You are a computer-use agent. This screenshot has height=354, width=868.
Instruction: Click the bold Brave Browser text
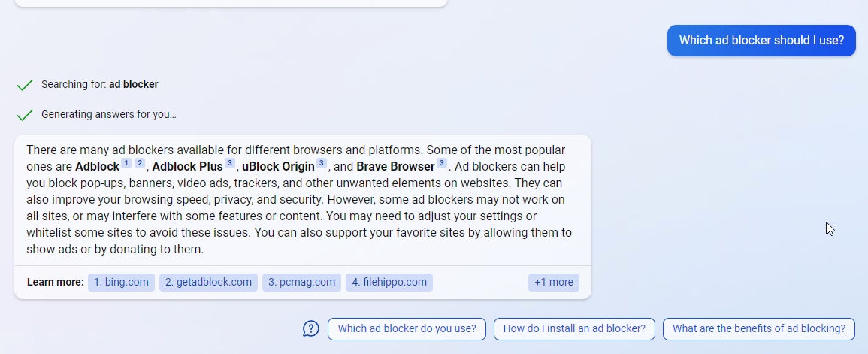(x=395, y=167)
